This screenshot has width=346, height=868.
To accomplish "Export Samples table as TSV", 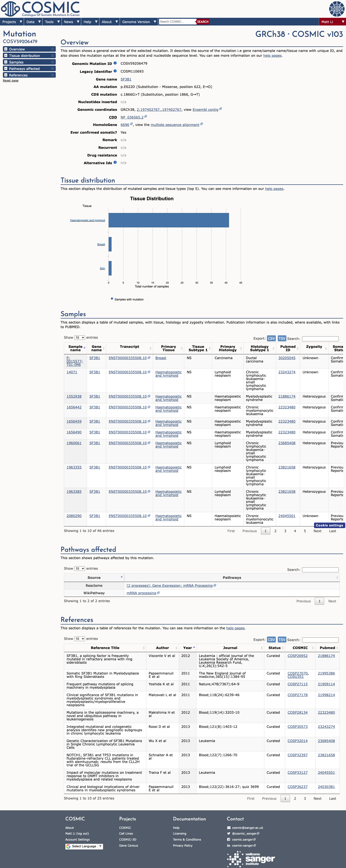I will 282,338.
